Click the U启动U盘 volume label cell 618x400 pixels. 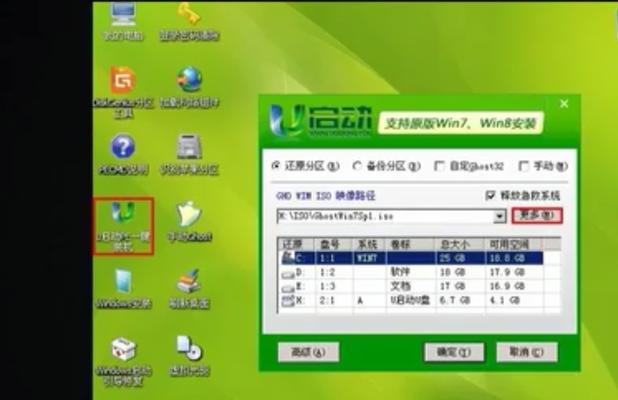coord(410,300)
